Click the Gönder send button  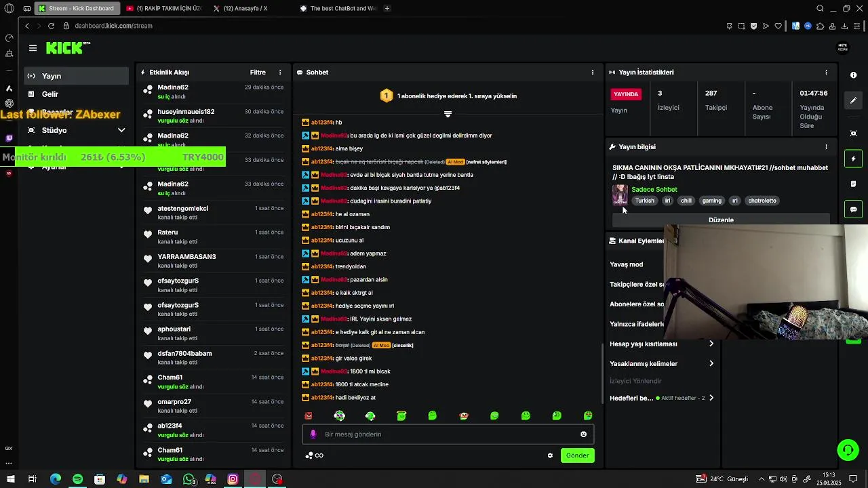tap(578, 455)
